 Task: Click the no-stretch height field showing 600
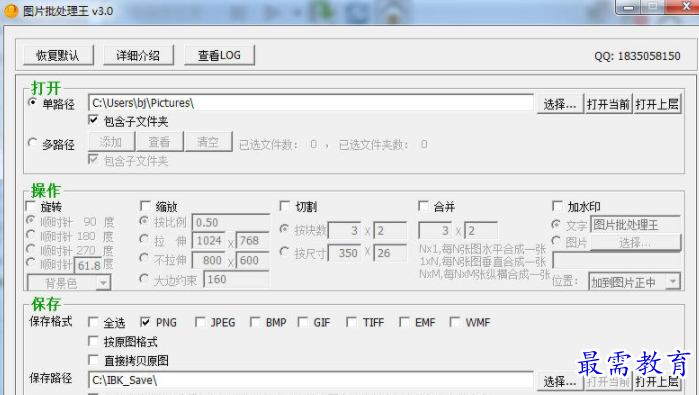pos(252,260)
